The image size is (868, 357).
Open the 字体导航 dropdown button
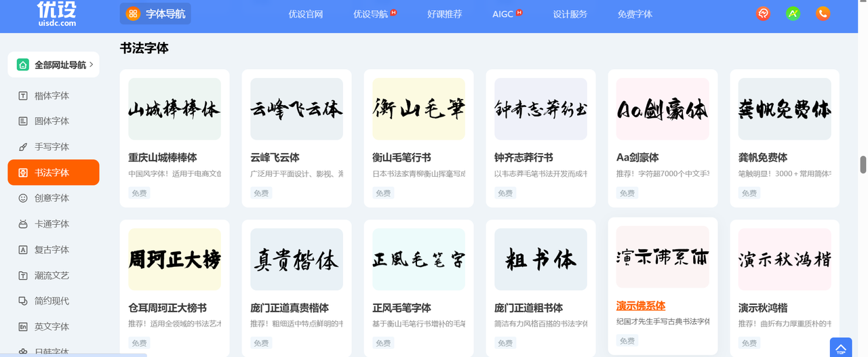click(x=155, y=14)
